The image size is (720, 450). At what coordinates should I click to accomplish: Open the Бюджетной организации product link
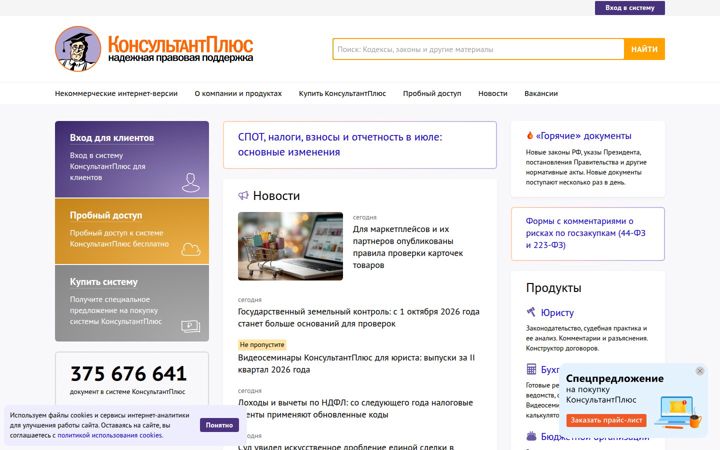click(x=595, y=437)
